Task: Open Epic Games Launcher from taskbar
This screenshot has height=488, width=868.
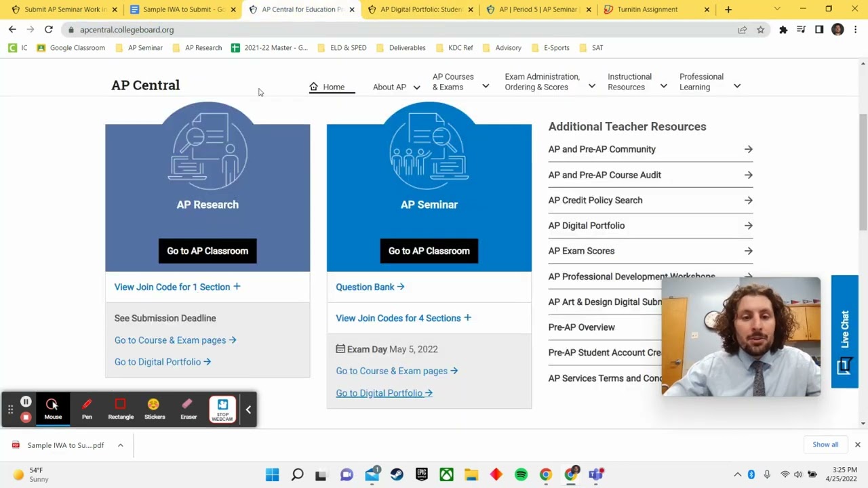Action: coord(422,474)
